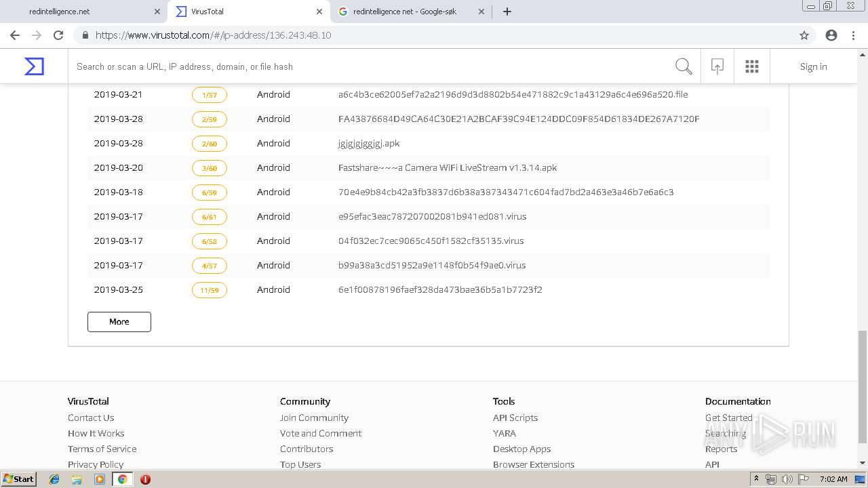This screenshot has width=868, height=488.
Task: Click the network icon in system tray
Action: tap(771, 479)
